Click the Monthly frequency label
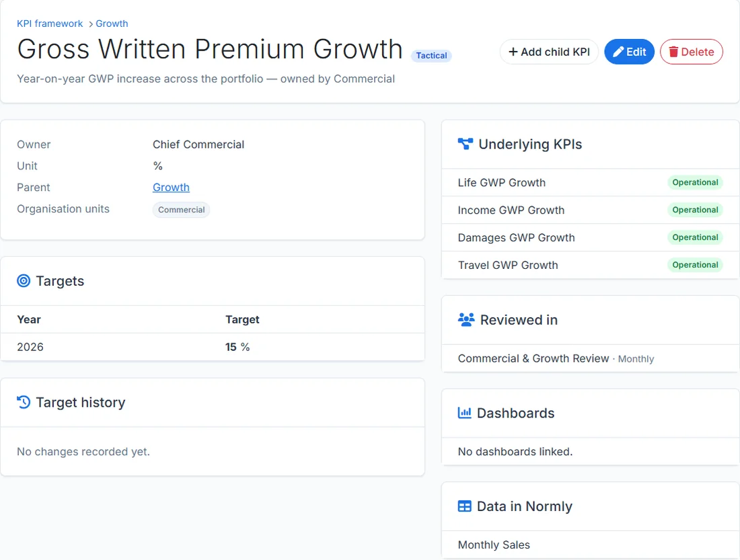The height and width of the screenshot is (560, 740). (x=636, y=359)
